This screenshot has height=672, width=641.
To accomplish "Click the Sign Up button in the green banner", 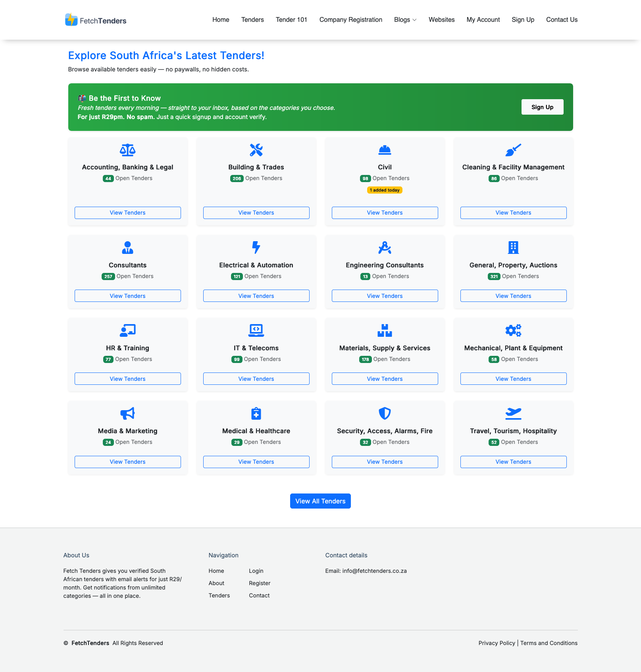I will [x=542, y=107].
